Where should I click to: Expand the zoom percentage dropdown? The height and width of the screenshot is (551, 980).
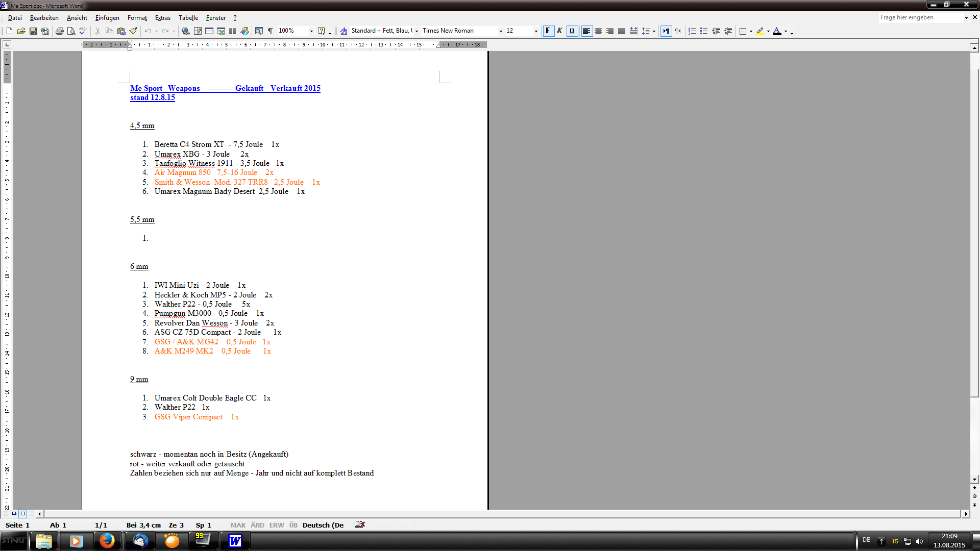click(311, 31)
